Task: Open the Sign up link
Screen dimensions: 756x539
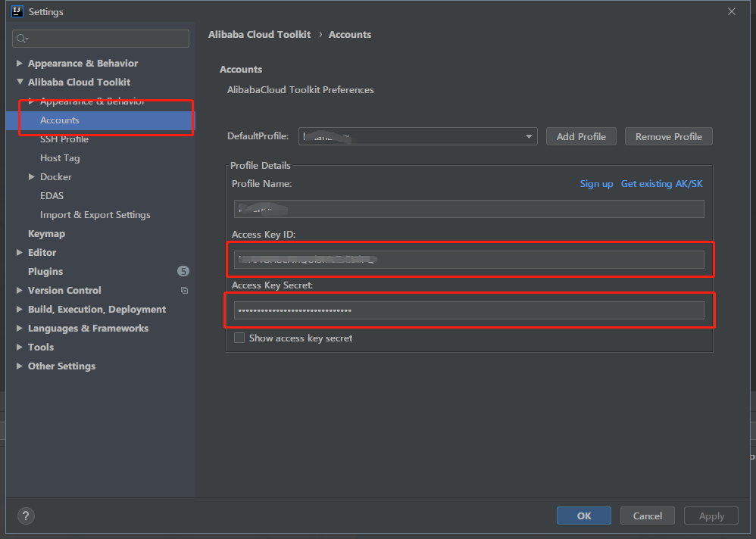Action: [596, 184]
